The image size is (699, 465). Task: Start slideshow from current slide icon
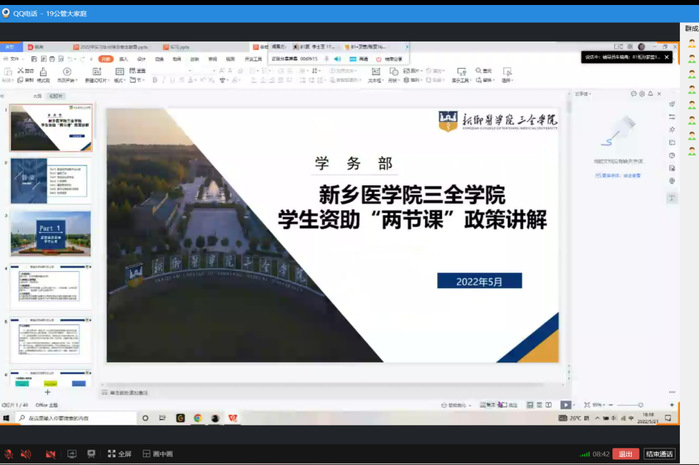(67, 72)
